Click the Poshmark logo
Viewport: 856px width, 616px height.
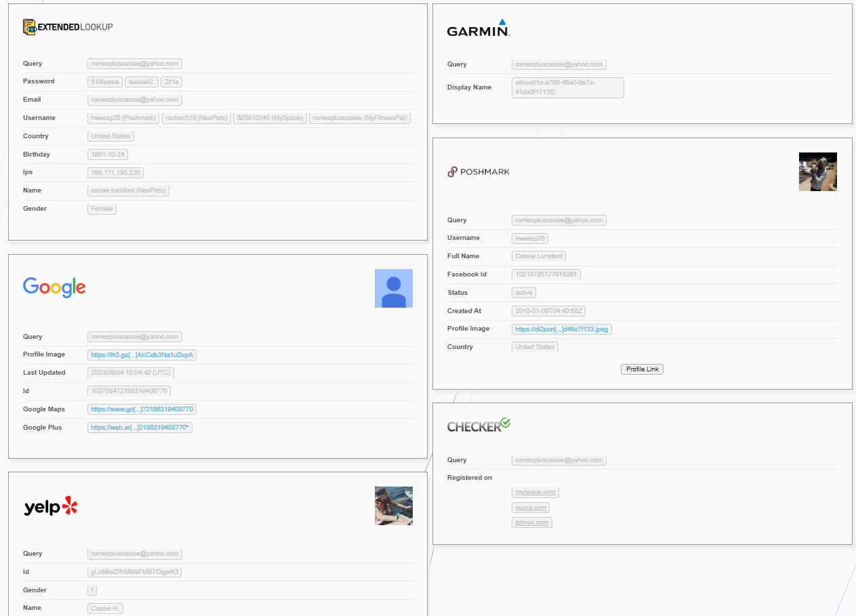[x=478, y=172]
